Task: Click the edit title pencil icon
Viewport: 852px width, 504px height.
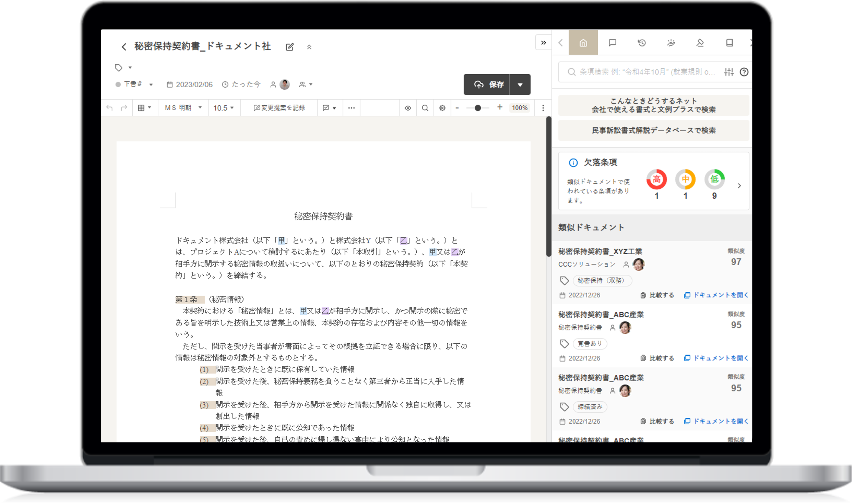Action: coord(289,47)
